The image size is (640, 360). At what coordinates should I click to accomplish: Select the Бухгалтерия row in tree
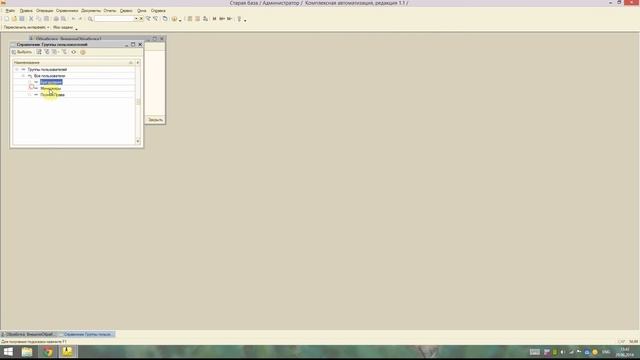(51, 82)
